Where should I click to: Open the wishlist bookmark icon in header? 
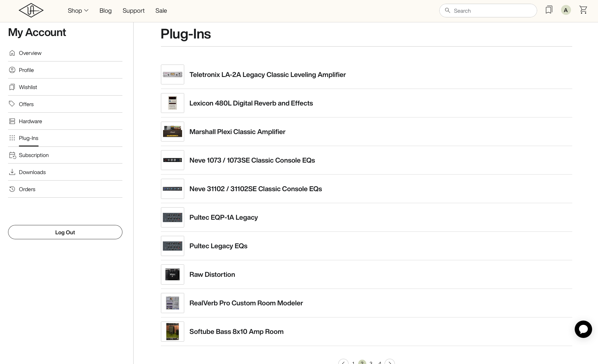tap(549, 10)
